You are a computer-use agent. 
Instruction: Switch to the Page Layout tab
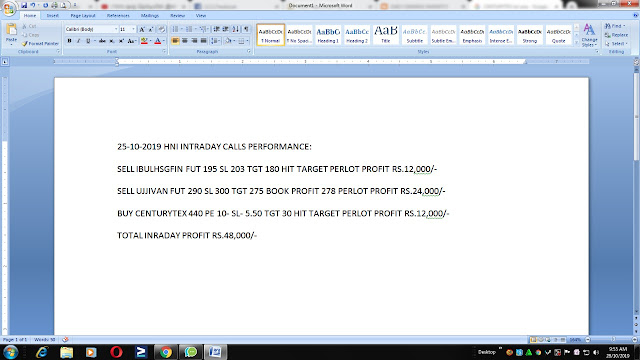83,16
